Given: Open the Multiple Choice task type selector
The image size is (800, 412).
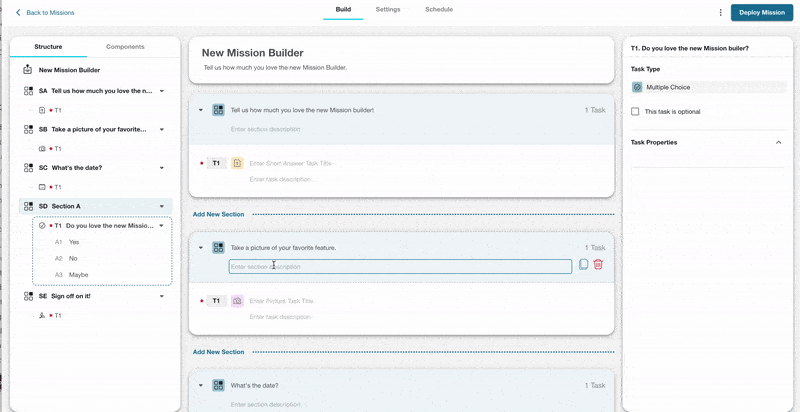Looking at the screenshot, I should pyautogui.click(x=709, y=87).
